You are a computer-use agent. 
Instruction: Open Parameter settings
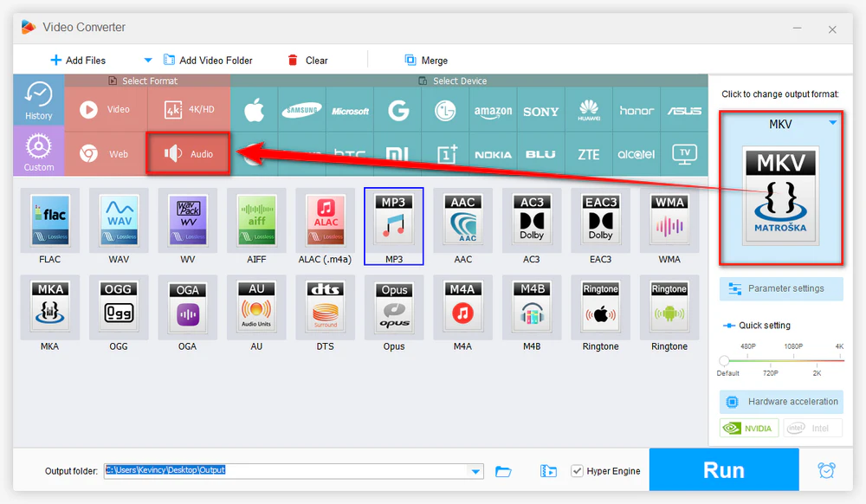tap(781, 288)
